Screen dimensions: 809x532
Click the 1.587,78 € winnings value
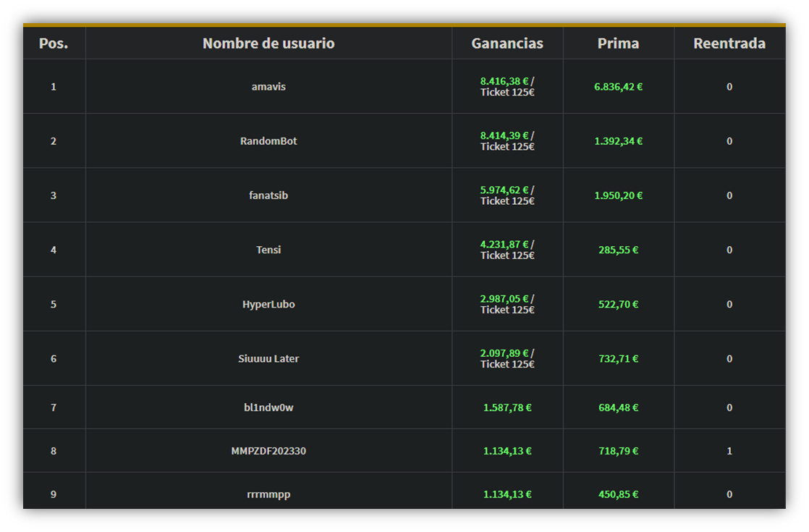coord(507,408)
